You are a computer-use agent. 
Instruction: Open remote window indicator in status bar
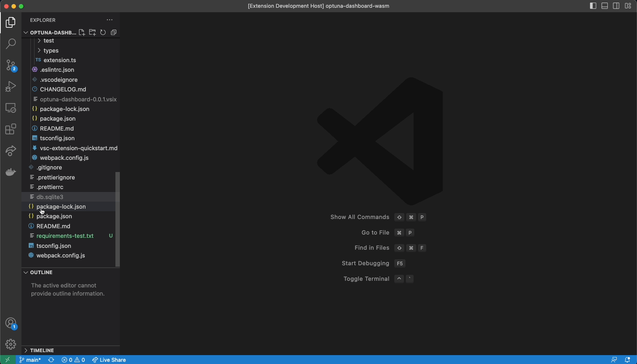point(7,360)
